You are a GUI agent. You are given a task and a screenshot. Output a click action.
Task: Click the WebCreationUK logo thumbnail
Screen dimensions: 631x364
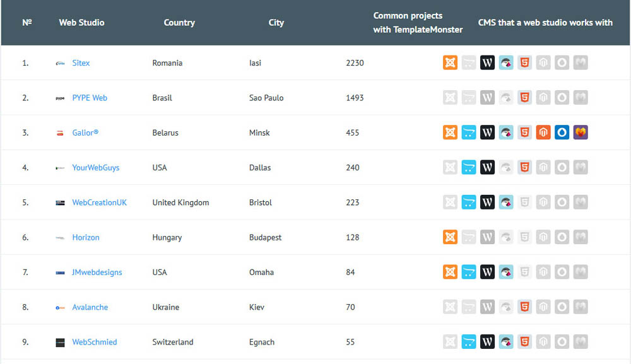coord(60,203)
